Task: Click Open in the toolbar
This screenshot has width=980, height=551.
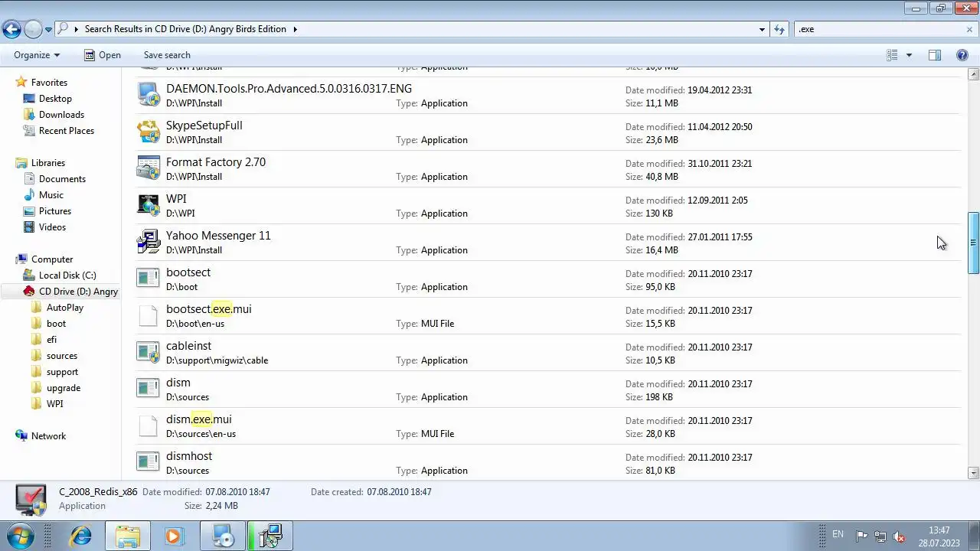Action: point(102,55)
